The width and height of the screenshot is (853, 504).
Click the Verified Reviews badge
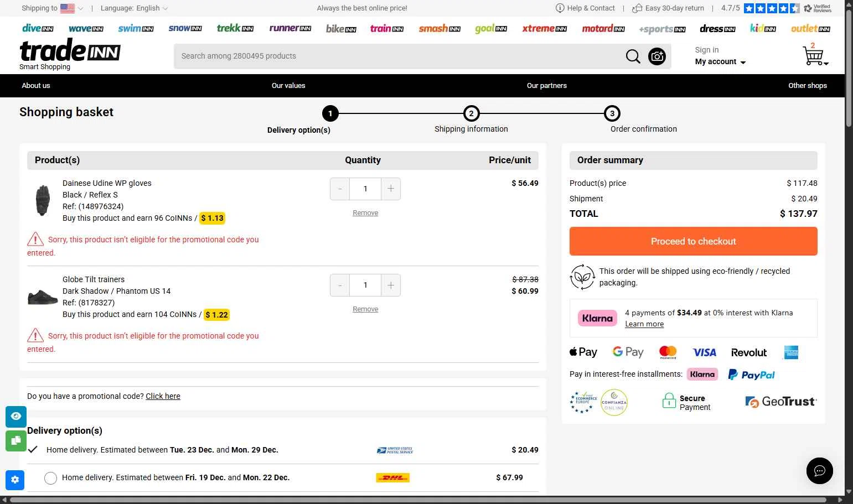818,8
